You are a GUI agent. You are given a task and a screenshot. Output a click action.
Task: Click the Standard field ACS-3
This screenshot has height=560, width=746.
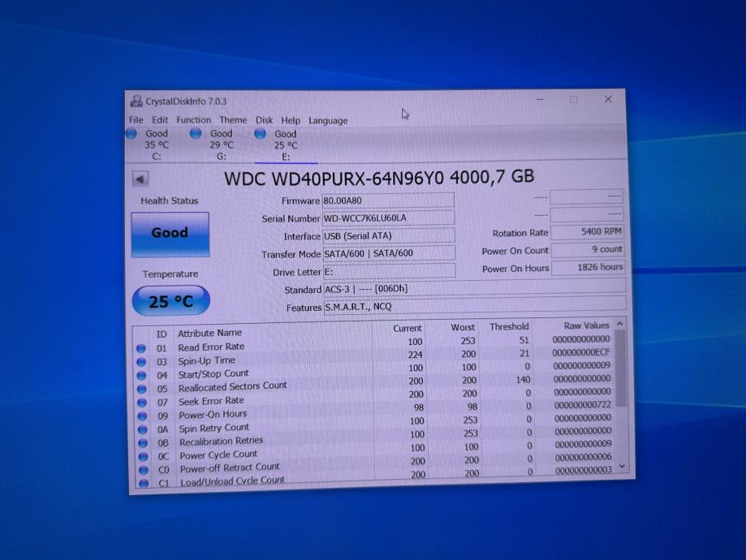click(474, 288)
